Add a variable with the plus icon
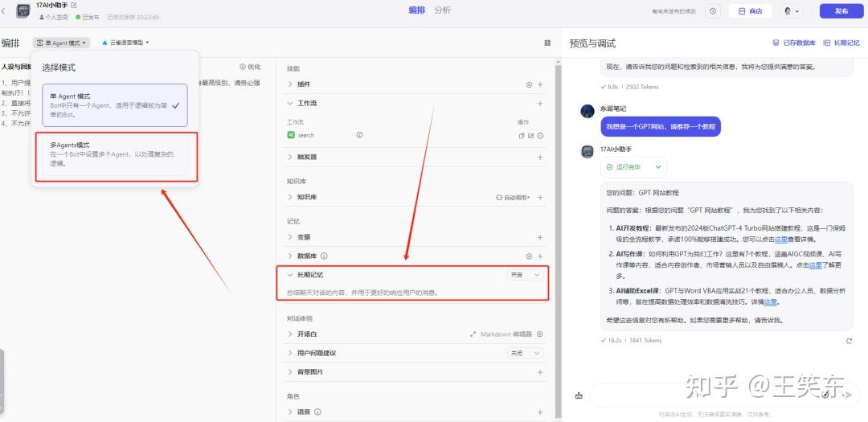The width and height of the screenshot is (868, 422). point(540,237)
